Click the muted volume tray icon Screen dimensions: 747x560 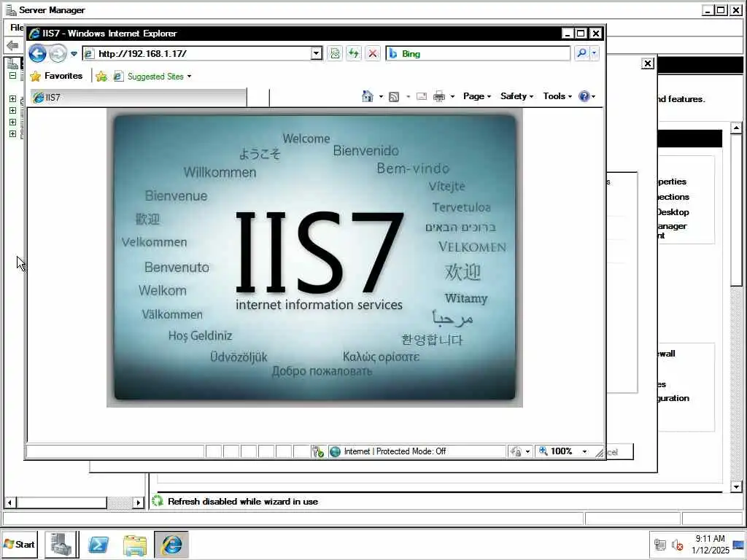(x=677, y=544)
